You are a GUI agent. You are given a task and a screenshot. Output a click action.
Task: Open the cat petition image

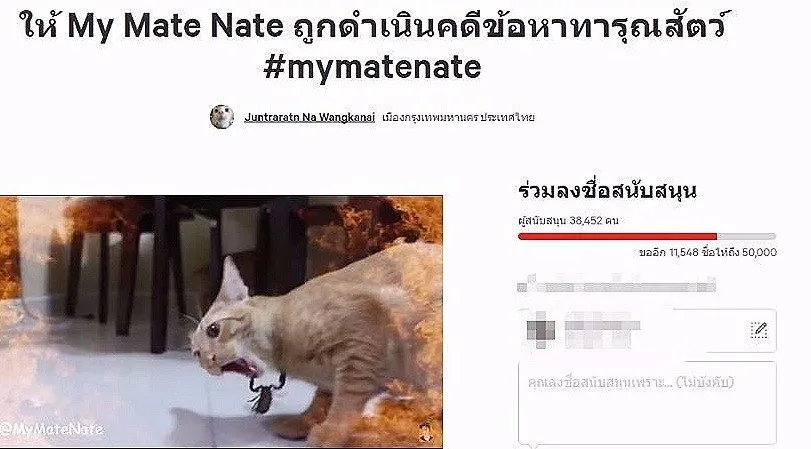(x=221, y=321)
